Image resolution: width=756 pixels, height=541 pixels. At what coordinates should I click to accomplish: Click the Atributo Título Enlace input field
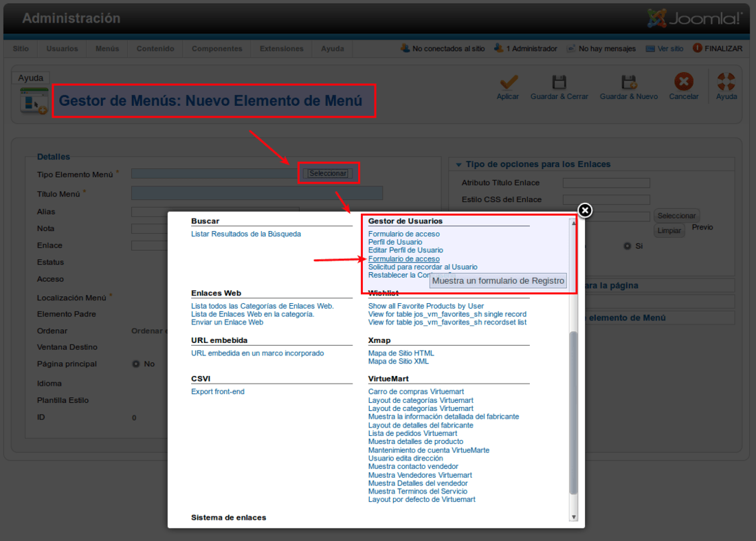click(x=607, y=183)
